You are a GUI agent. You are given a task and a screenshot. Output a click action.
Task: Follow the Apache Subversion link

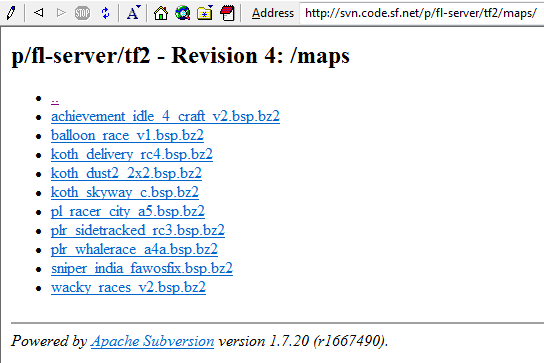[x=152, y=341]
